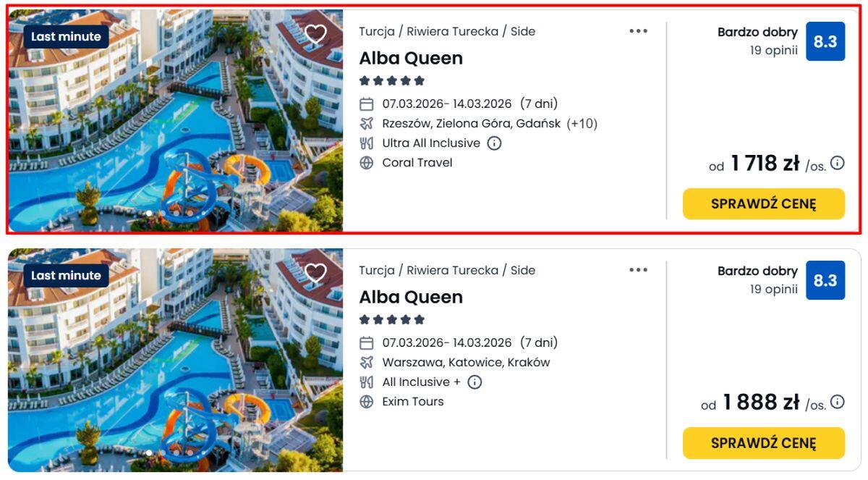
Task: Click the airplane icon beside Warszawa, Katowice, Kraków
Action: tap(367, 363)
